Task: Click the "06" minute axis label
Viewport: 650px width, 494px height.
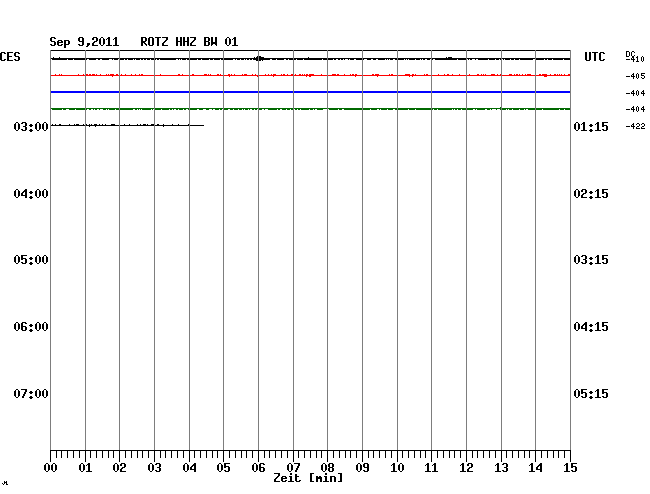Action: (x=258, y=468)
